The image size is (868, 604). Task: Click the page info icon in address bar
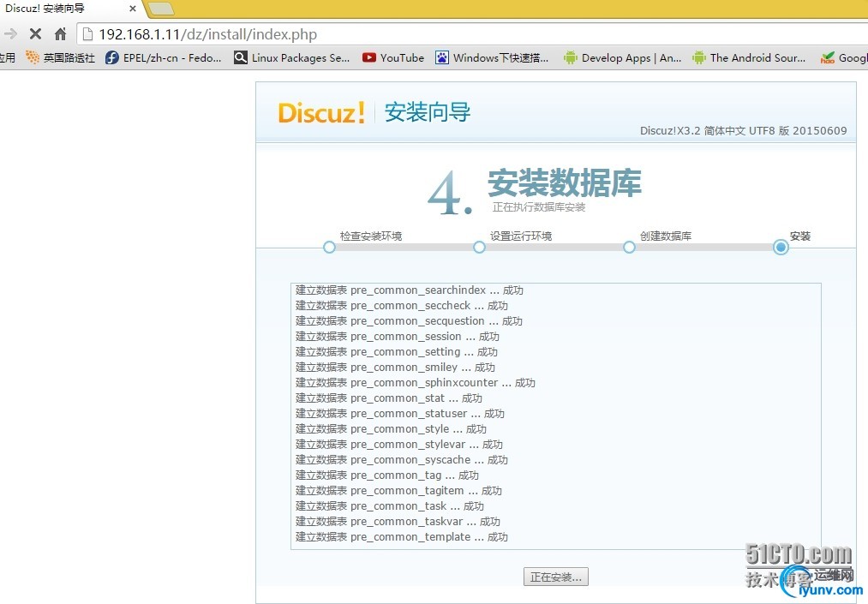87,34
